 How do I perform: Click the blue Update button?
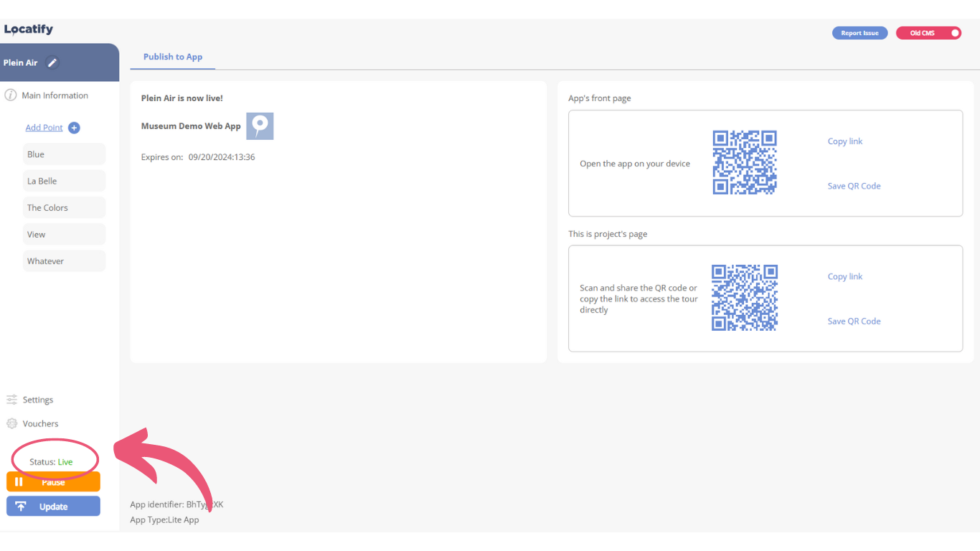[x=53, y=507]
